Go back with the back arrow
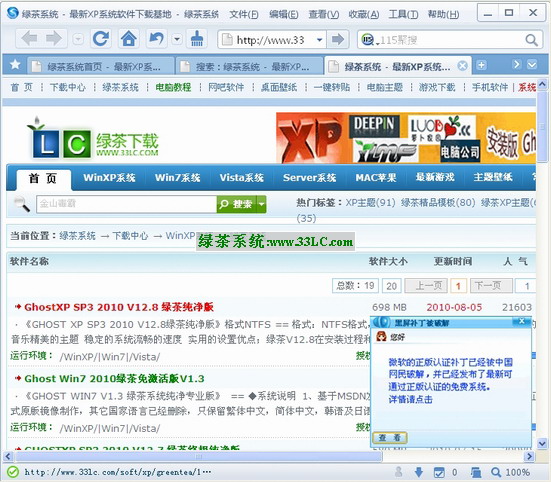The width and height of the screenshot is (551, 482). click(29, 39)
